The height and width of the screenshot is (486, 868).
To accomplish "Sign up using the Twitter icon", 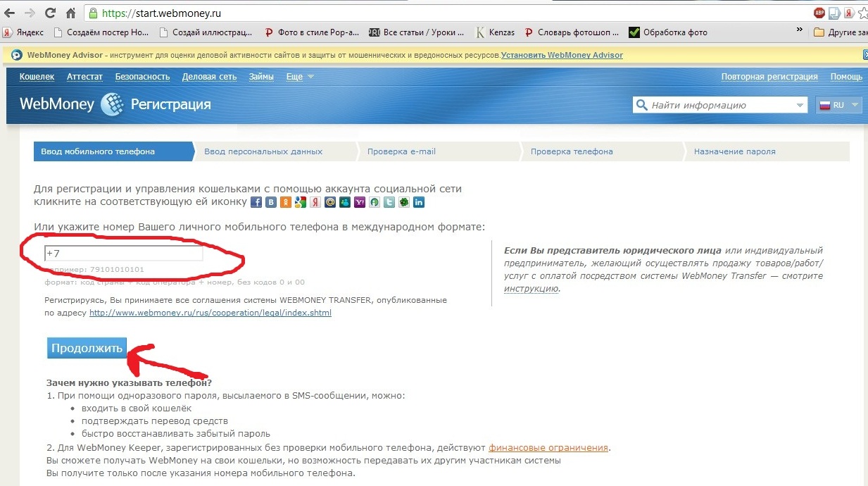I will [x=389, y=202].
